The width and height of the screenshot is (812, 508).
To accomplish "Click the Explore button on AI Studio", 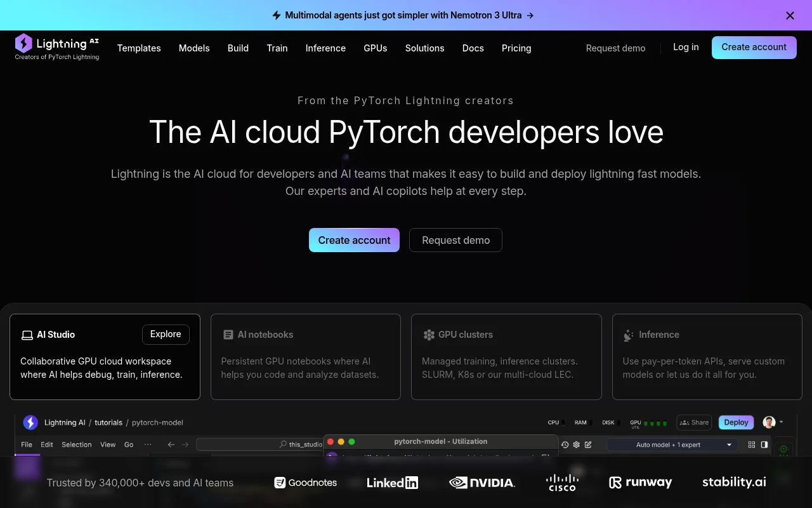I will tap(166, 335).
